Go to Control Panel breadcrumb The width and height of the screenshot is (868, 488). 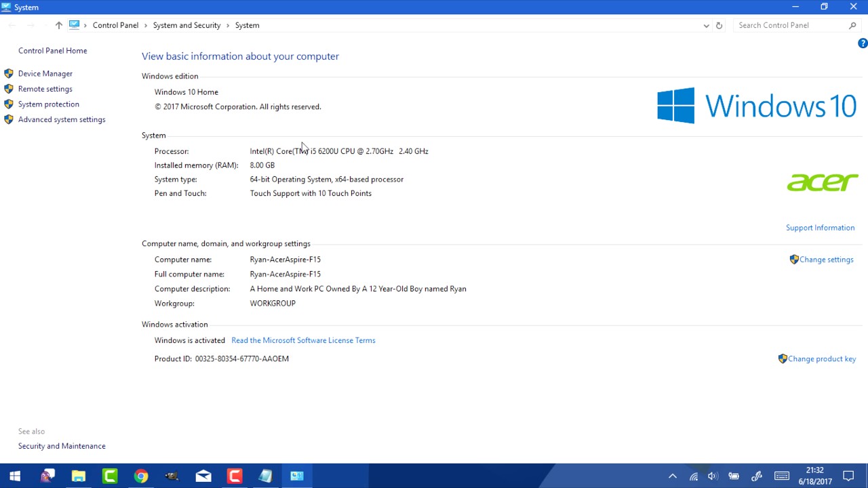click(x=115, y=25)
